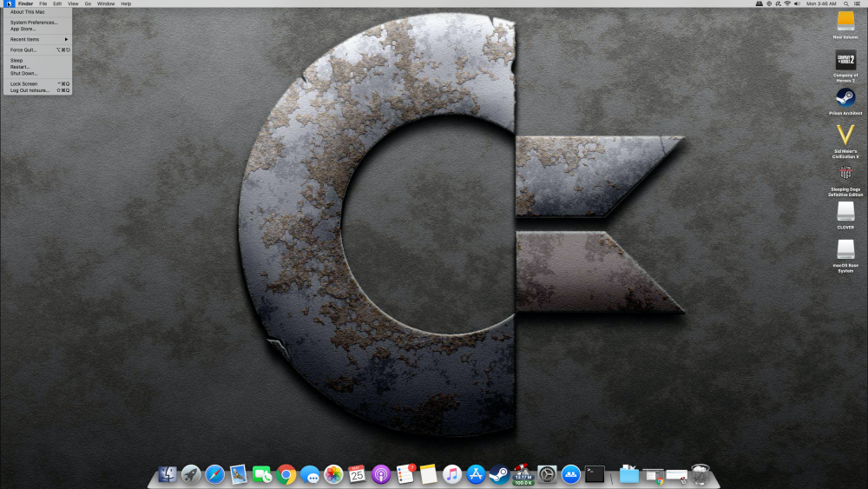Open the Window menu
This screenshot has width=868, height=489.
pyautogui.click(x=106, y=3)
